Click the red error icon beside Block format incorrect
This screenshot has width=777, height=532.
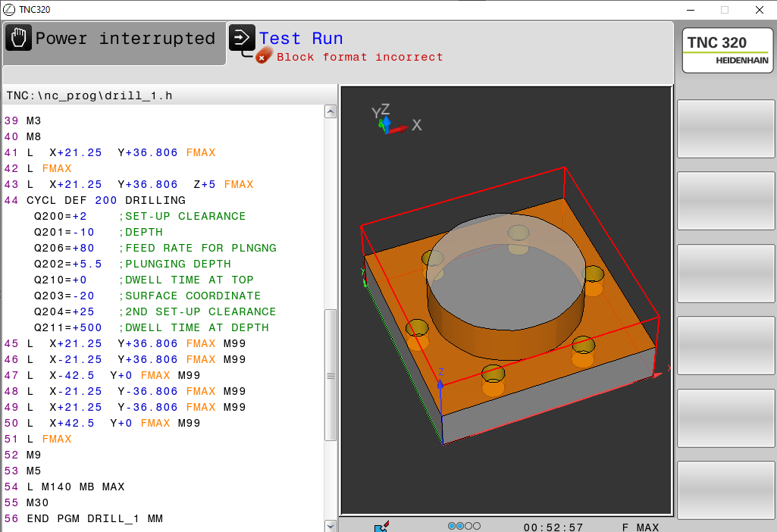click(x=264, y=57)
